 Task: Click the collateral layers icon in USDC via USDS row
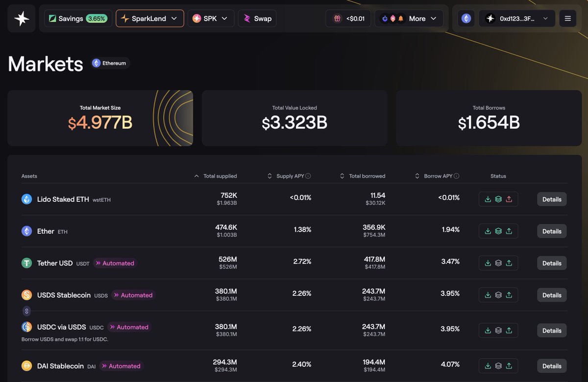coord(498,331)
